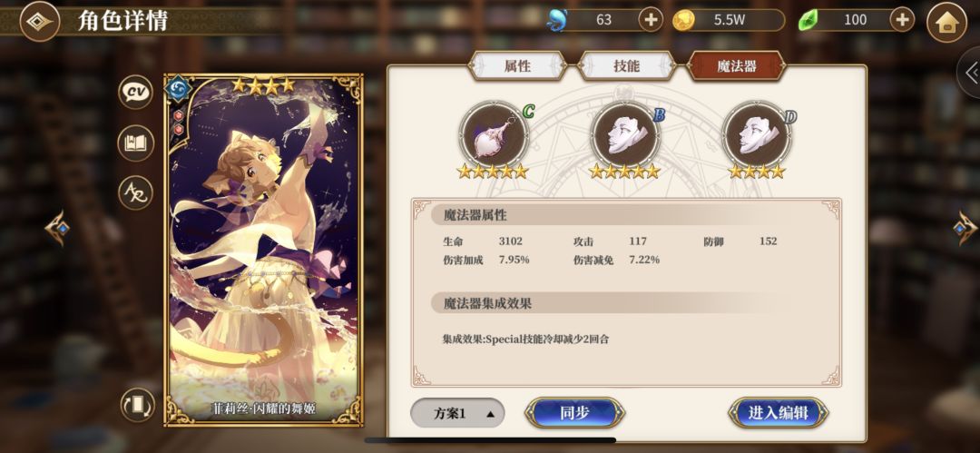Expand the 方案1 plan dropdown
980x453 pixels.
pyautogui.click(x=457, y=413)
